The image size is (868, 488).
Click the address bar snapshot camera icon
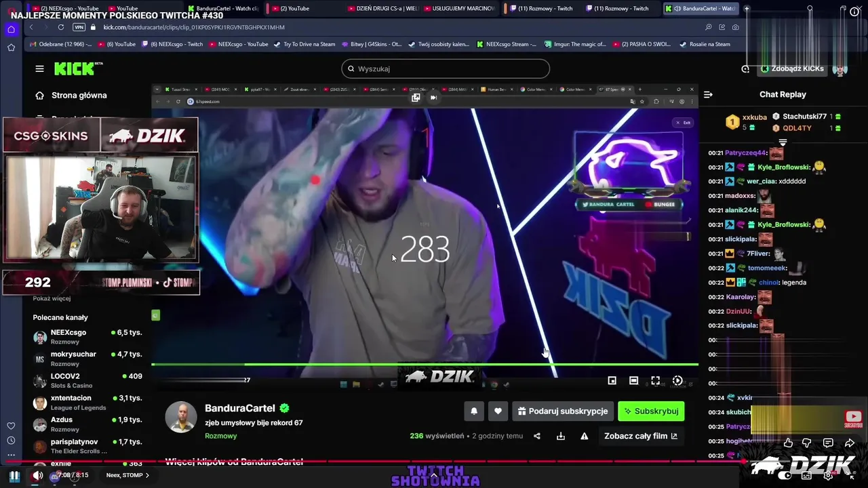[736, 27]
